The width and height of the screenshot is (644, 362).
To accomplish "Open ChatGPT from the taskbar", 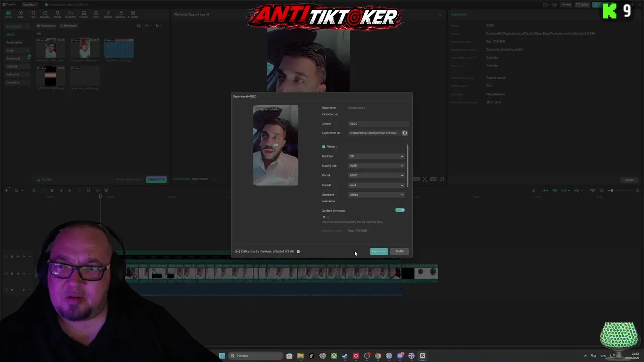I will click(323, 356).
